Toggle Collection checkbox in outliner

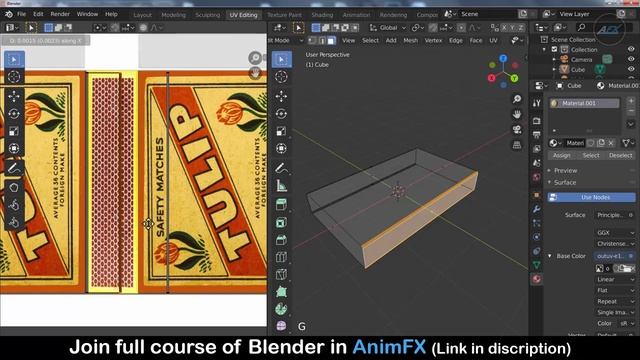click(554, 49)
